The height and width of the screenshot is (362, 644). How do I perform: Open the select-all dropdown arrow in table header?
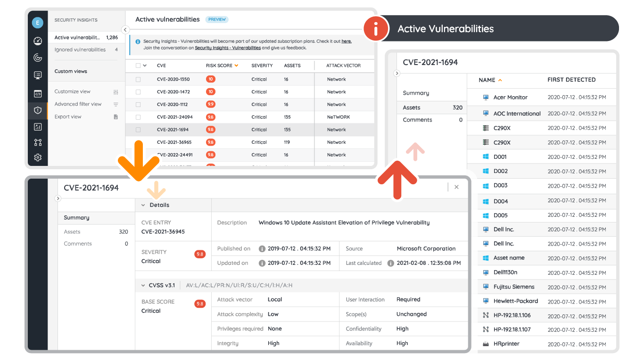coord(145,66)
